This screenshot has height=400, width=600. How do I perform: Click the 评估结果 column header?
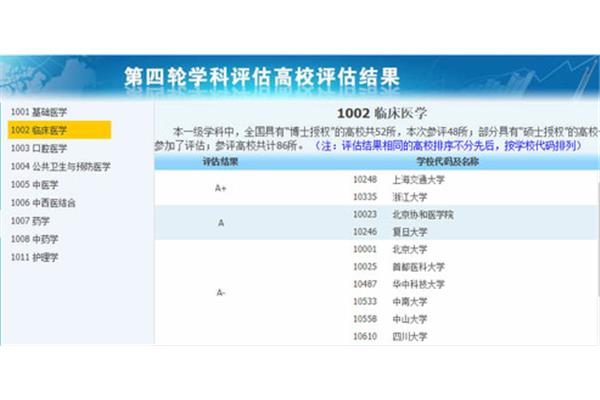click(220, 162)
